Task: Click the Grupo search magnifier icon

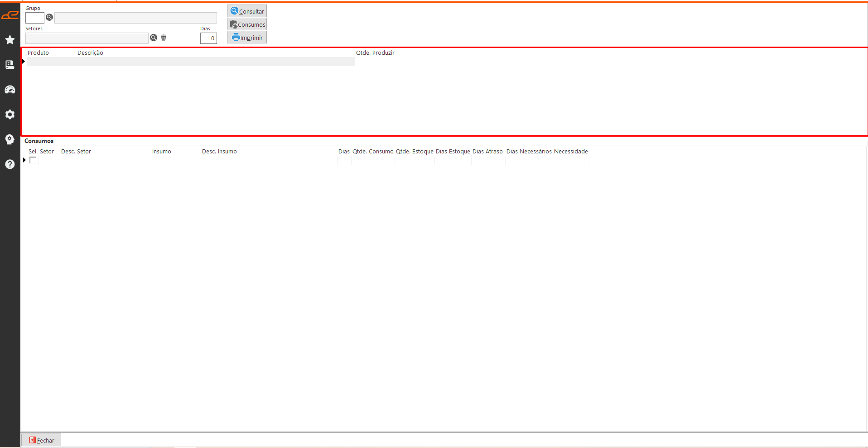Action: pyautogui.click(x=49, y=17)
